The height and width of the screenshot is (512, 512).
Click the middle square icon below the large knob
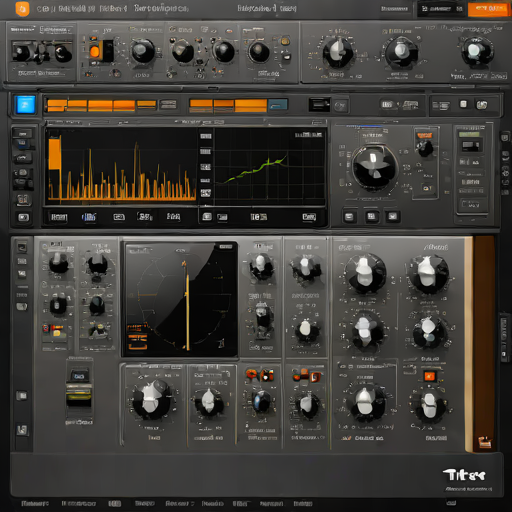pos(371,217)
